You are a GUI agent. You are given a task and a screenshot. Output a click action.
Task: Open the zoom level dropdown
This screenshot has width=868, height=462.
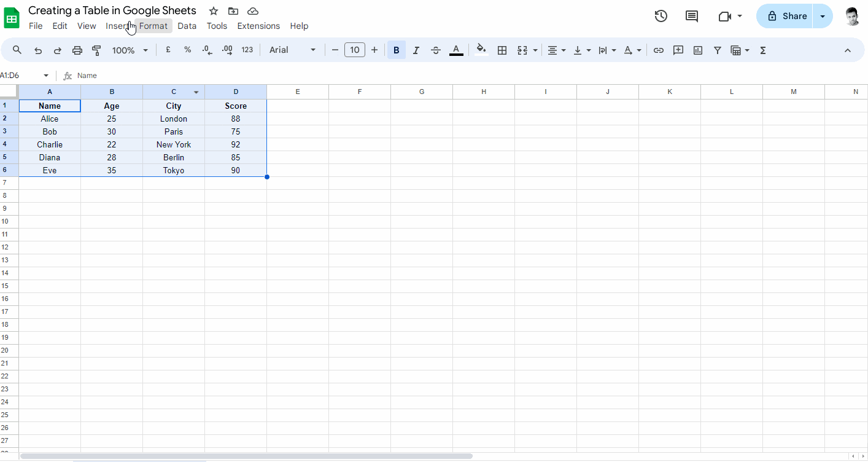click(x=130, y=50)
